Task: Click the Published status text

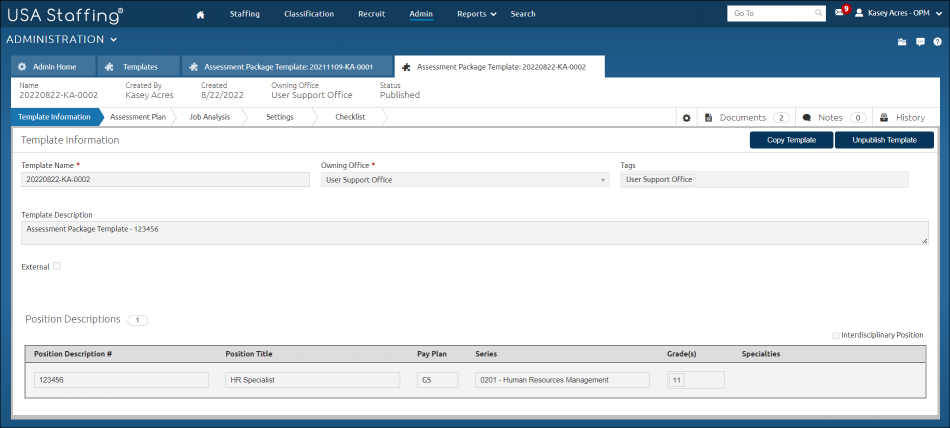Action: click(x=400, y=95)
